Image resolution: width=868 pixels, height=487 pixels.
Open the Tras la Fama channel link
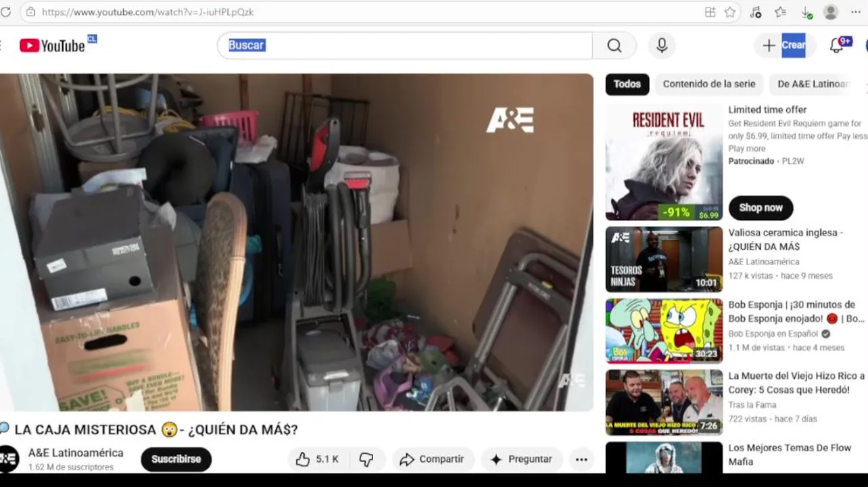coord(752,405)
